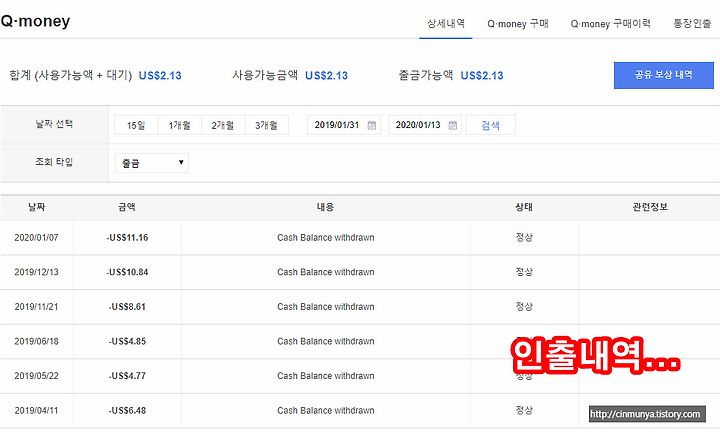Open the Q·money 구매이력 tab
The width and height of the screenshot is (720, 432).
click(610, 23)
